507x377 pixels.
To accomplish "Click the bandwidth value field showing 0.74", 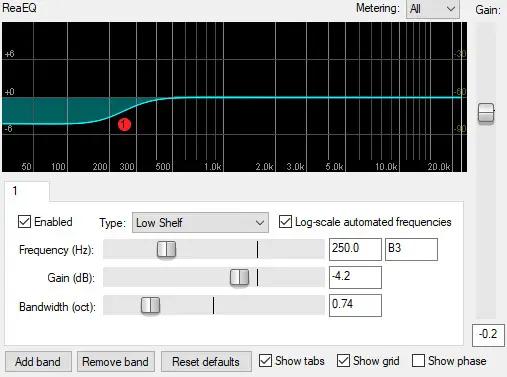I will point(355,305).
